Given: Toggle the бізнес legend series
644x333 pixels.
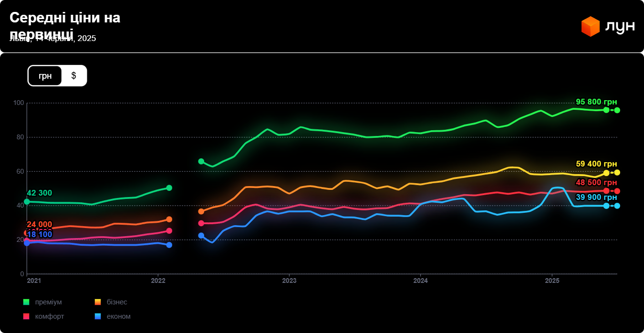Looking at the screenshot, I should [116, 302].
